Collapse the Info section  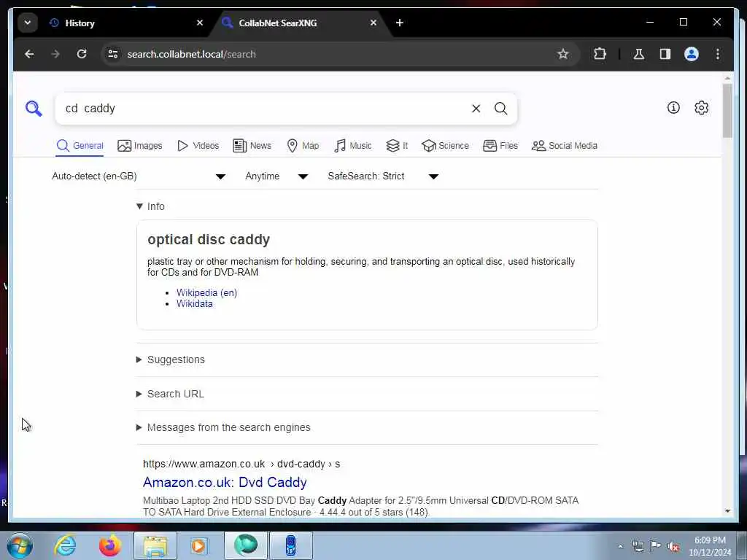click(x=150, y=206)
